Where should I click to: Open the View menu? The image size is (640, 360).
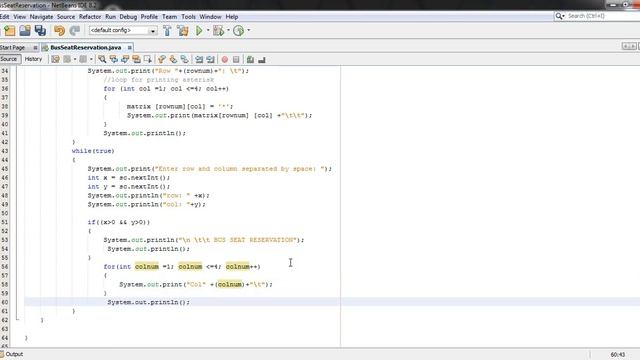tap(20, 17)
